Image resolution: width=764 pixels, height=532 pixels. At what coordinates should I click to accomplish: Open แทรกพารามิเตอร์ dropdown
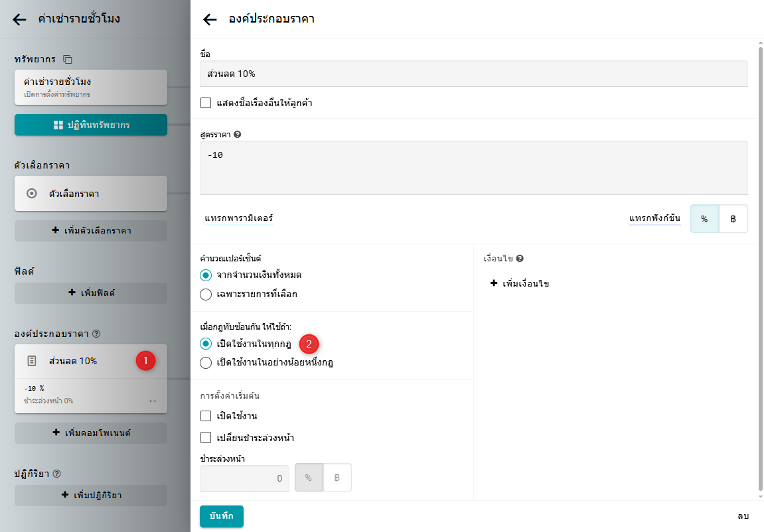tap(239, 218)
